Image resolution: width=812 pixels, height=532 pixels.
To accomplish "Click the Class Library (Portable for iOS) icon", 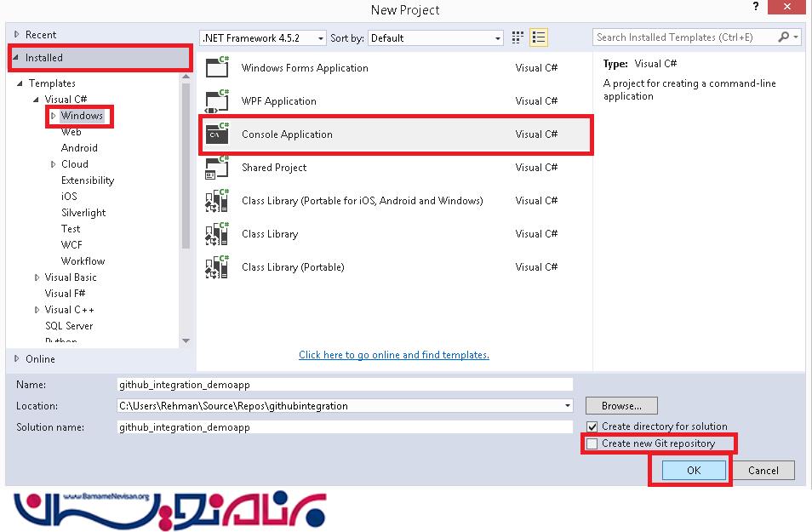I will (217, 201).
